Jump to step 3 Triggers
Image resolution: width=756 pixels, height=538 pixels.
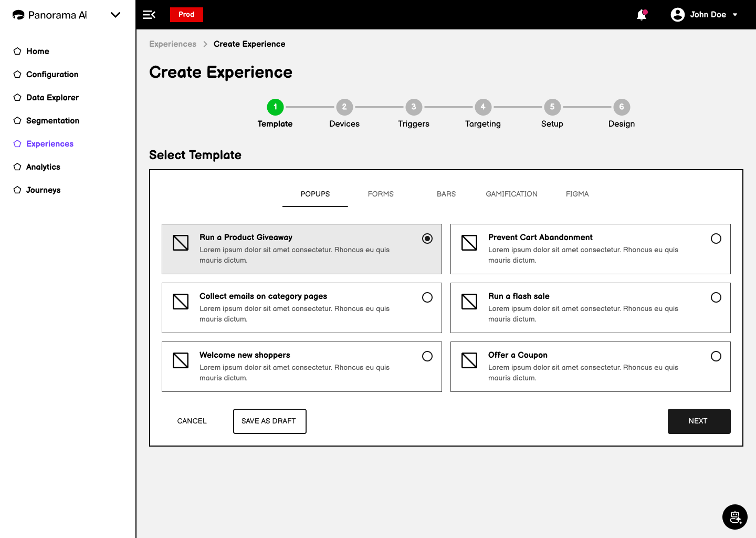414,107
